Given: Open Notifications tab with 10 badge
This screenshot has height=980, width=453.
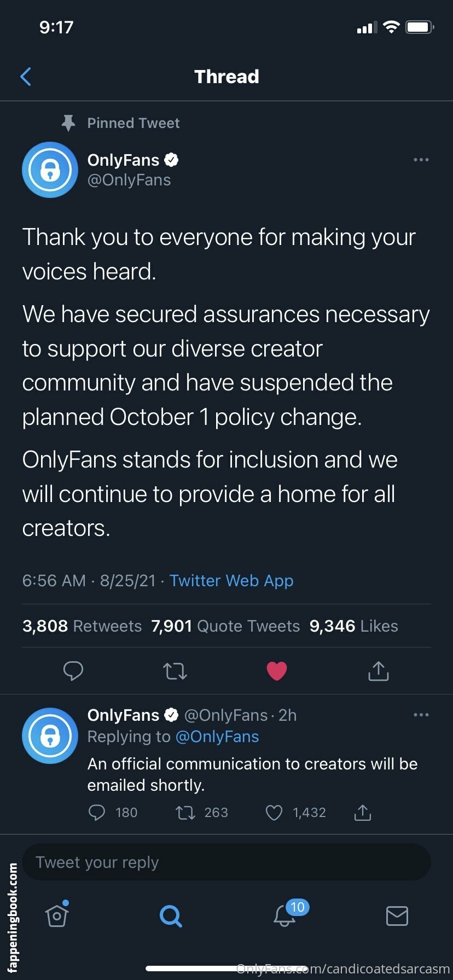Looking at the screenshot, I should pyautogui.click(x=284, y=915).
